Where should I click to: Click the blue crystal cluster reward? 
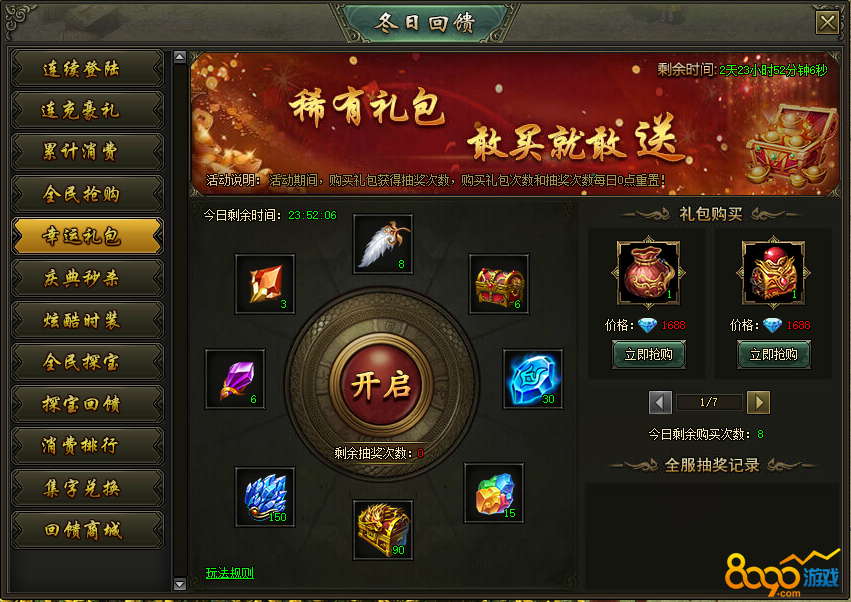pos(265,497)
